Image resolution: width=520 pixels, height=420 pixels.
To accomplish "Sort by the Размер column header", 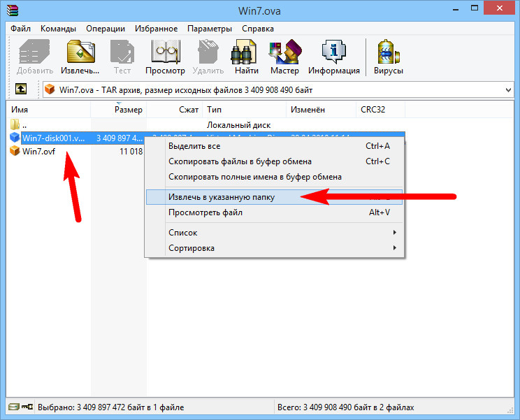I will [118, 110].
